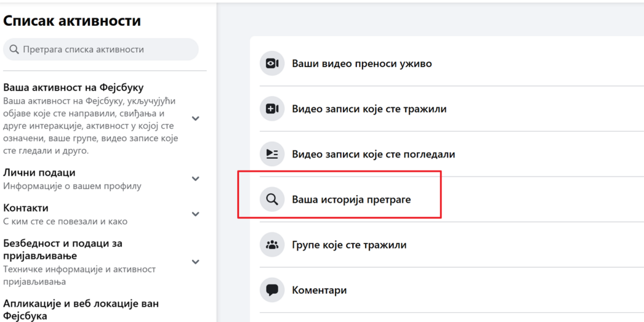Expand the Ваша активност на Фејсбуку chevron
Image resolution: width=644 pixels, height=322 pixels.
pyautogui.click(x=196, y=118)
